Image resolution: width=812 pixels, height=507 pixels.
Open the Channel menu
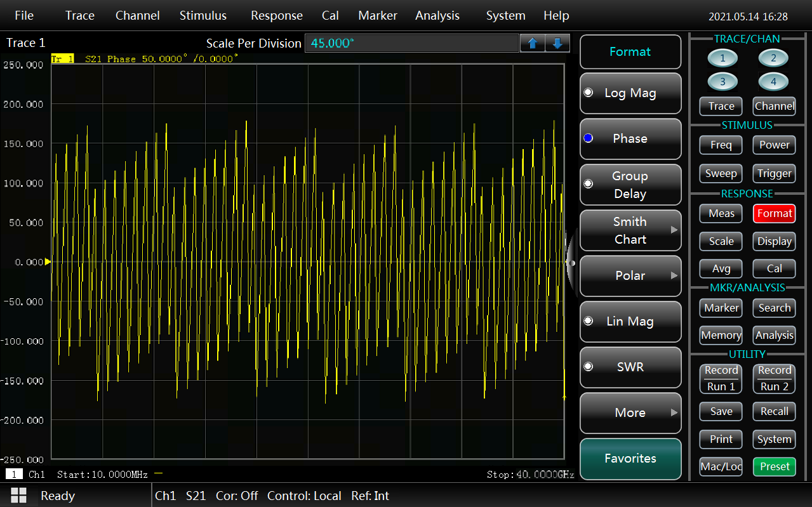[x=138, y=16]
